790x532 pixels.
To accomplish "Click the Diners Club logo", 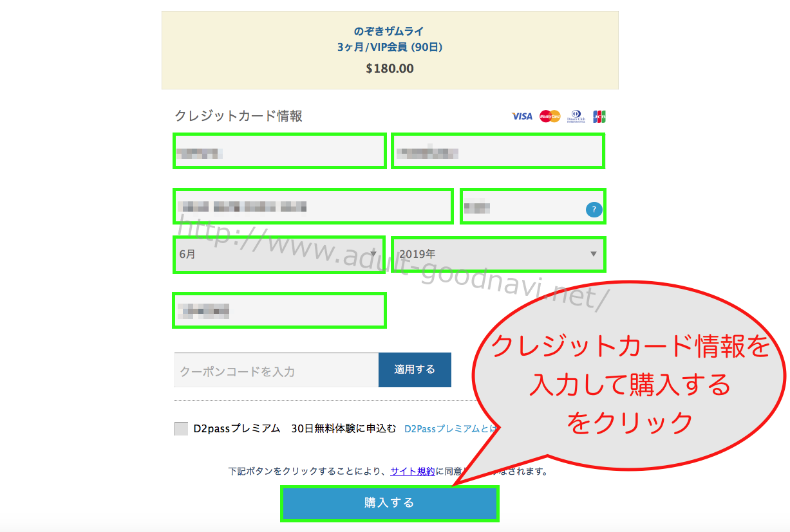I will [x=576, y=116].
